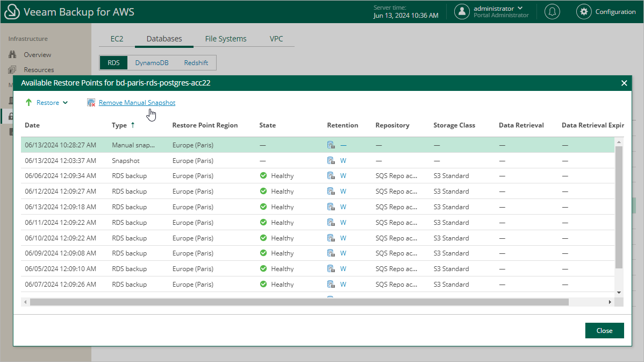Click retention icon for 06/09/2024 backup
This screenshot has height=362, width=644.
[x=331, y=253]
